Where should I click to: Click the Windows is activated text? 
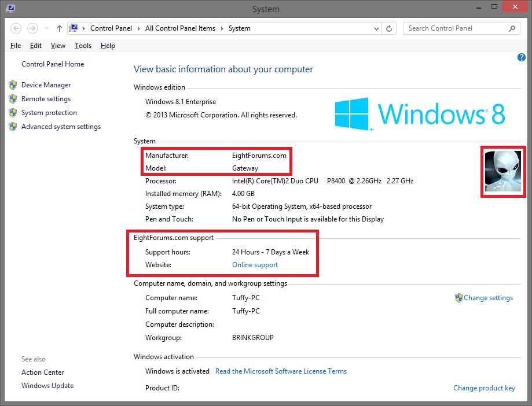(x=177, y=371)
